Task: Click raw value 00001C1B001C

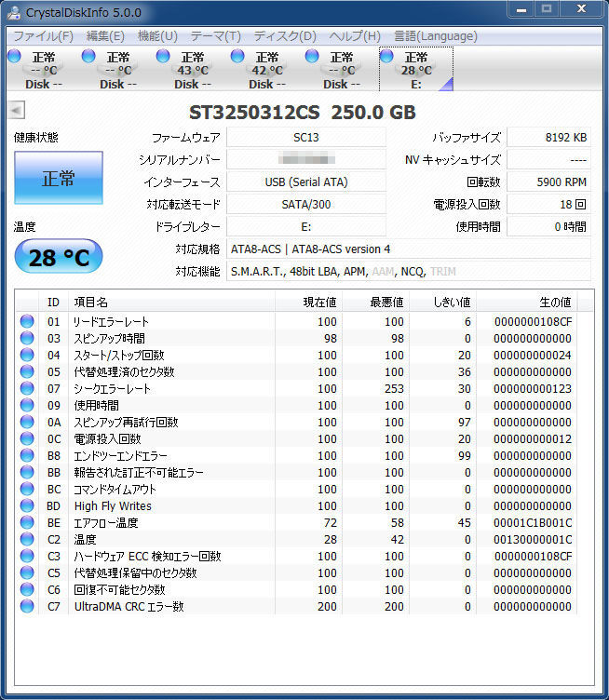Action: tap(533, 523)
